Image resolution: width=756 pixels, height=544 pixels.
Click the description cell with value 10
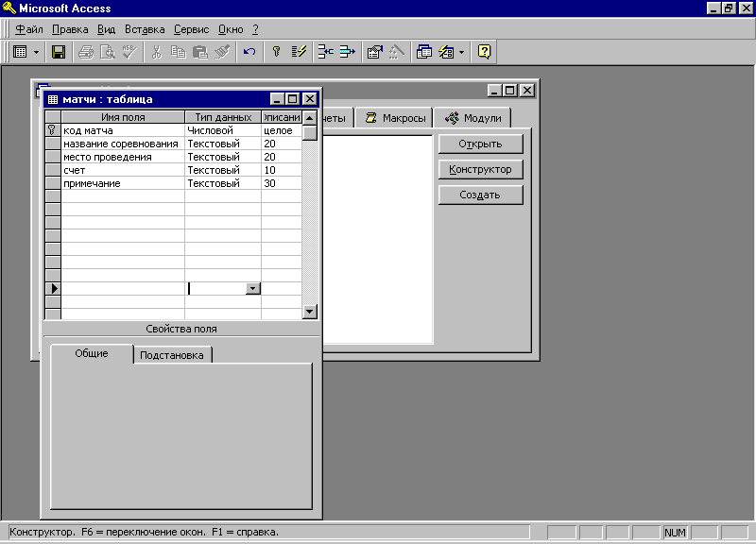[x=282, y=170]
